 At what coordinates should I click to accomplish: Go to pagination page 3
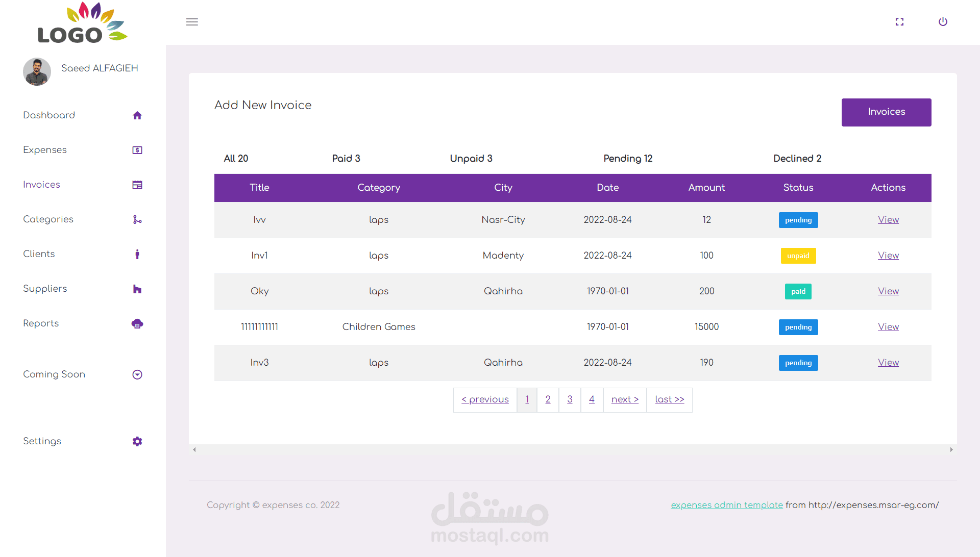pos(570,399)
